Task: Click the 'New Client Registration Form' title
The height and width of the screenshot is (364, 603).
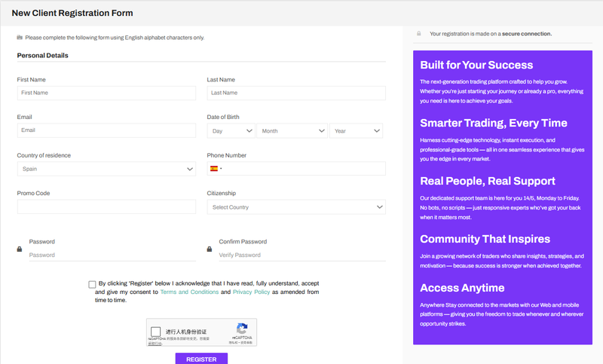Action: tap(72, 13)
